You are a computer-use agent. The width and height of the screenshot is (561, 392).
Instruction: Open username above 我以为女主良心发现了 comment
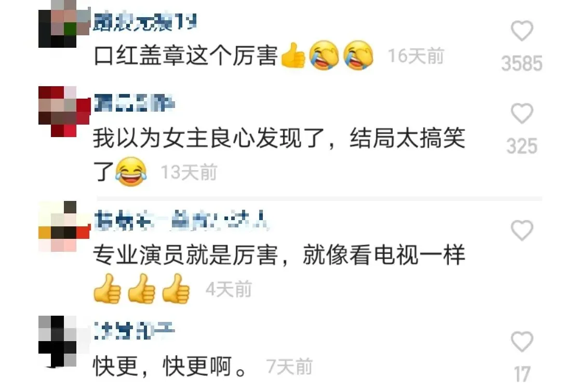click(x=134, y=103)
